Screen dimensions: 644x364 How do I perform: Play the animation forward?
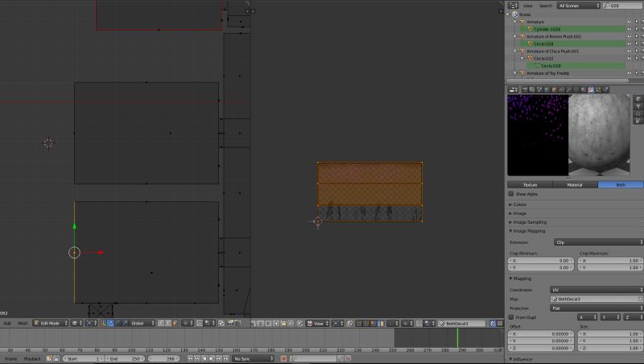click(x=212, y=358)
